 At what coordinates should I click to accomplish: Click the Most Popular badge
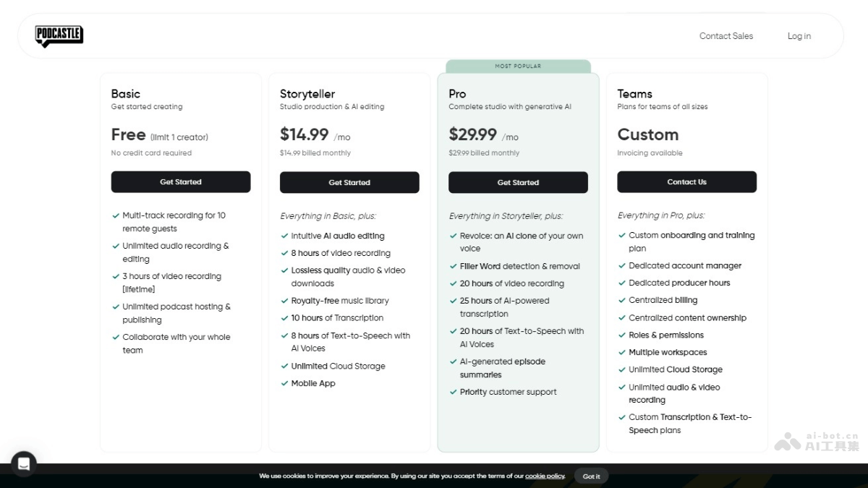coord(518,67)
